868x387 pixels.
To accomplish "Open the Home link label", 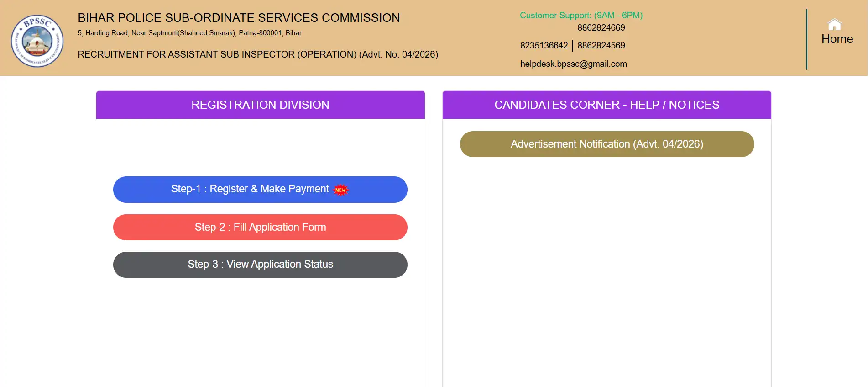I will [x=837, y=39].
